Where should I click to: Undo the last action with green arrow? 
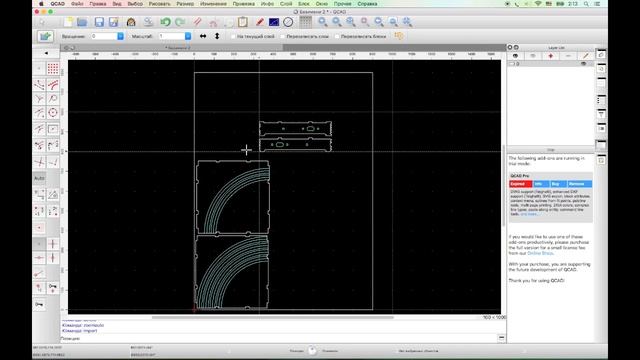click(165, 22)
